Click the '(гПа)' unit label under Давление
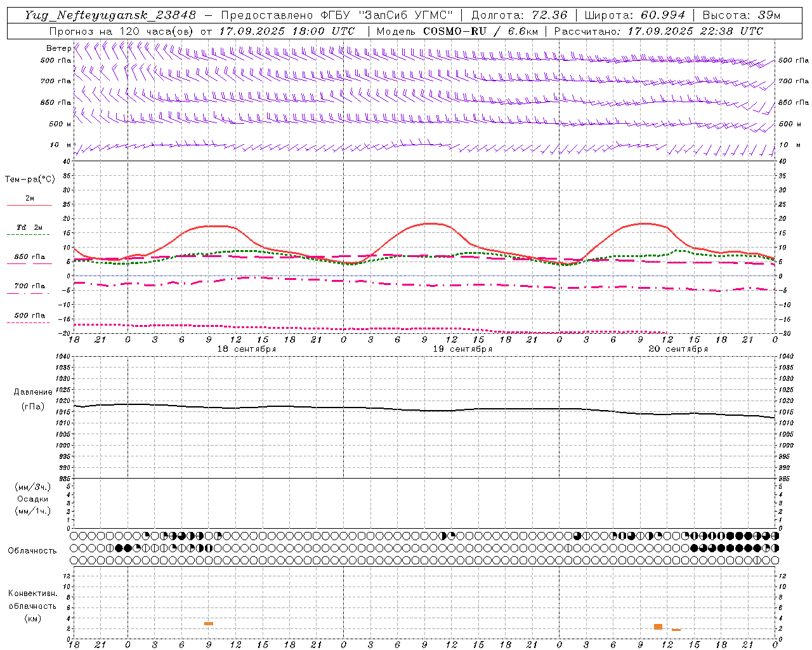812x650 pixels. (x=33, y=406)
